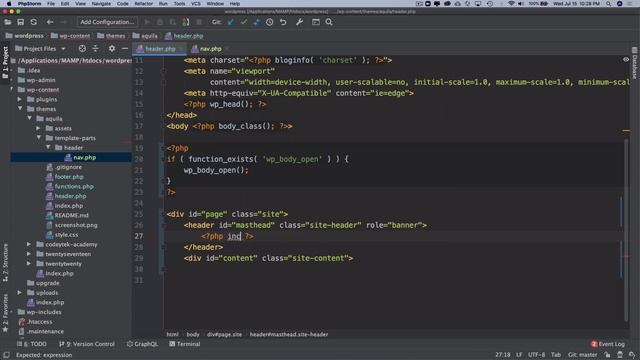Collapse the template-parts folder

(39, 138)
